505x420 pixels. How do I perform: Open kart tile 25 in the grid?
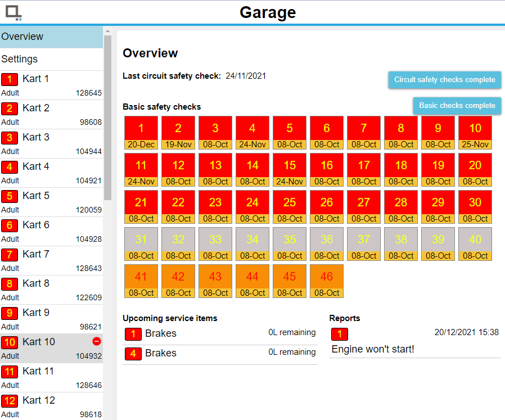click(290, 207)
